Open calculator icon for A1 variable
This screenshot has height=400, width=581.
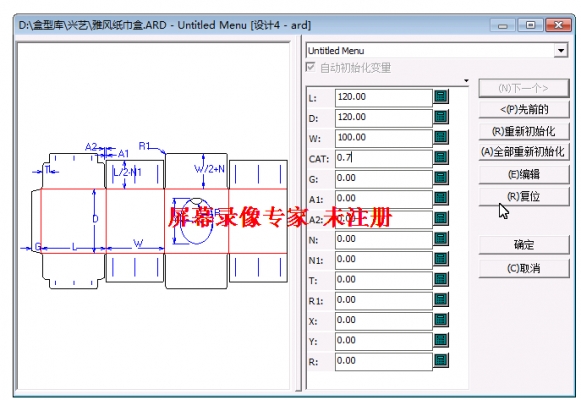coord(441,199)
